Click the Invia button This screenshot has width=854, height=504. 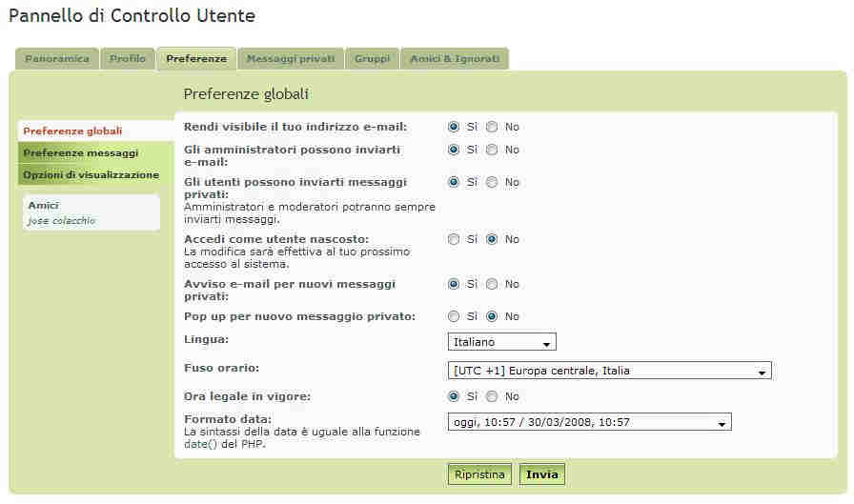(x=542, y=474)
